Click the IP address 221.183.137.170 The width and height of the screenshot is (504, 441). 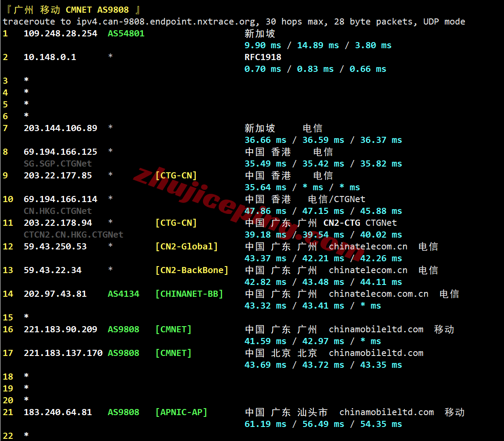pos(63,353)
